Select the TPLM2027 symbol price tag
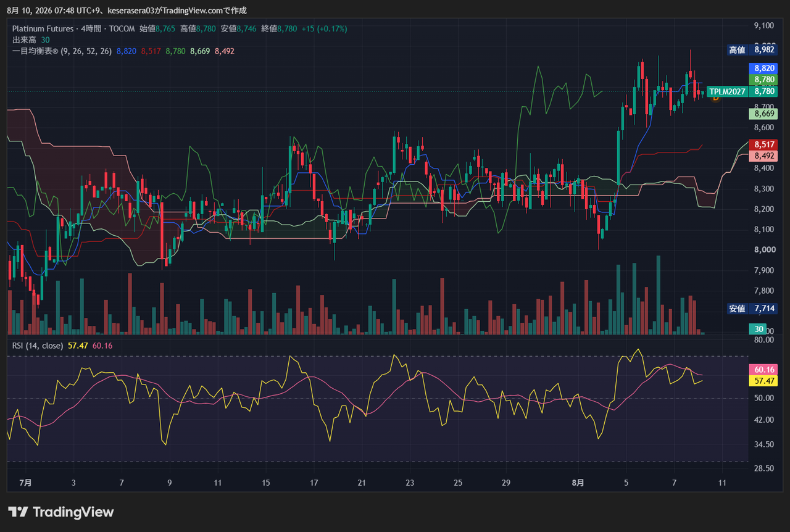This screenshot has width=790, height=532. [x=727, y=91]
